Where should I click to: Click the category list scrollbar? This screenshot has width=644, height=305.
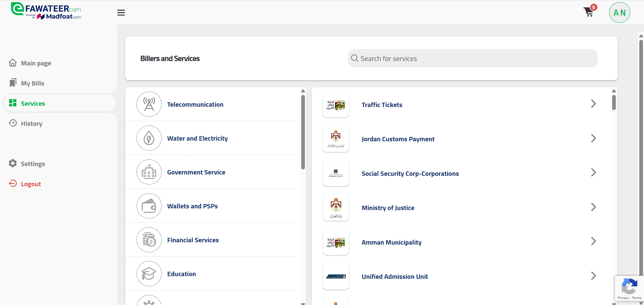tap(303, 132)
